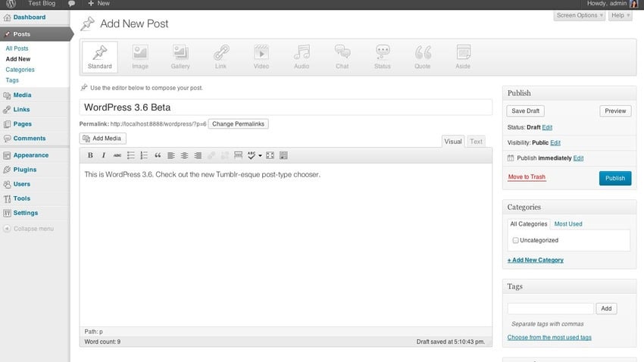Toggle italic formatting in editor
Screen dimensions: 644x362
click(x=104, y=155)
